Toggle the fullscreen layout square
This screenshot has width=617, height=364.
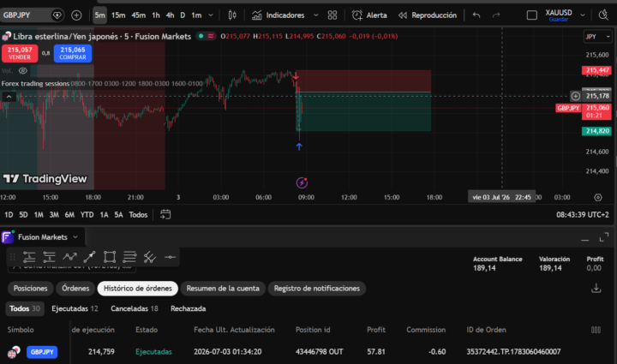click(531, 15)
